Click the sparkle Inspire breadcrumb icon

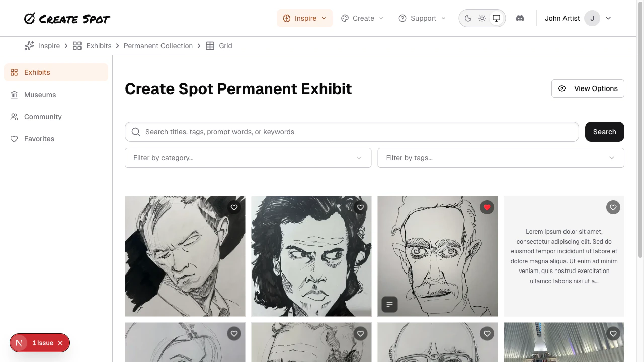point(29,46)
